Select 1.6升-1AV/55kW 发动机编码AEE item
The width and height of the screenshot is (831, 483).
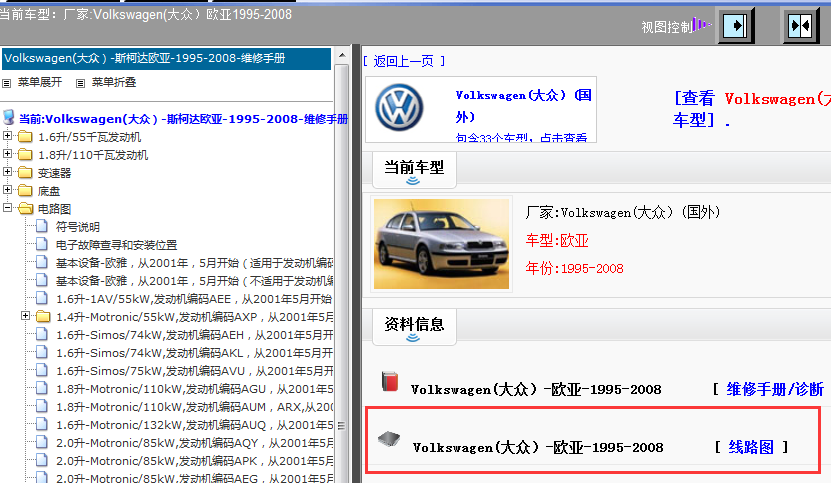(194, 299)
